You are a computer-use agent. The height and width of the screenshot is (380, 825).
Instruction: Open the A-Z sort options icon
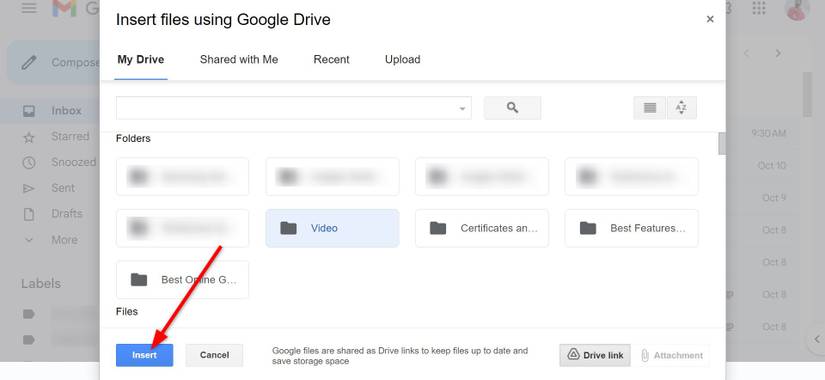click(681, 108)
